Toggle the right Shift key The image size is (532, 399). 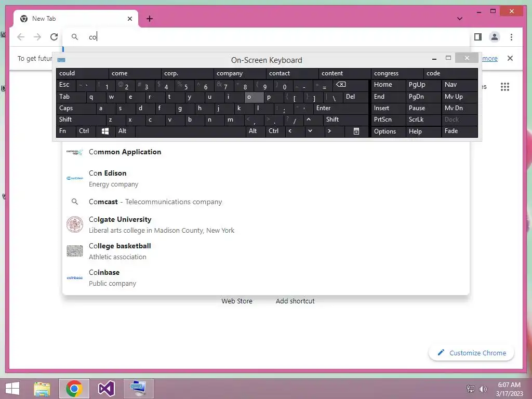click(x=345, y=119)
